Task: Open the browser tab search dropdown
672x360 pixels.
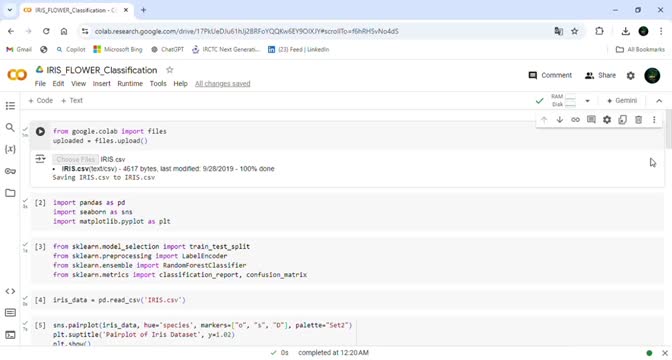Action: pyautogui.click(x=10, y=10)
